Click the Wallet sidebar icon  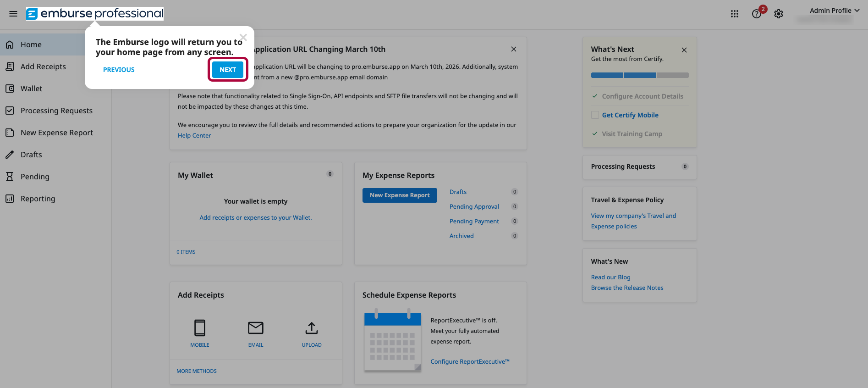point(10,89)
